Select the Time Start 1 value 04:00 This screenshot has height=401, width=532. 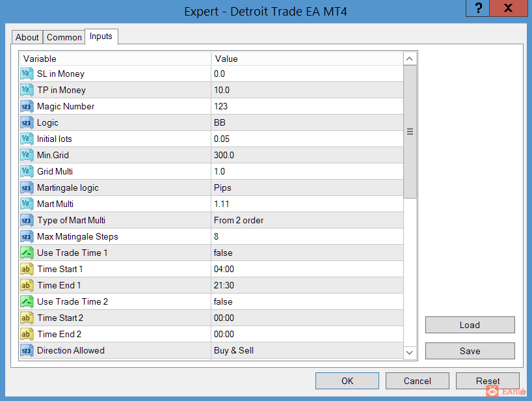[308, 270]
